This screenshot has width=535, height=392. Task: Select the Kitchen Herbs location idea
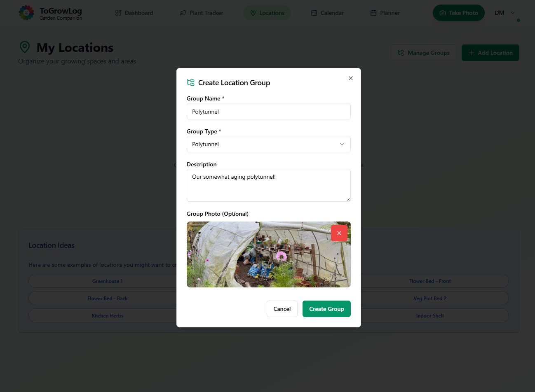point(108,316)
